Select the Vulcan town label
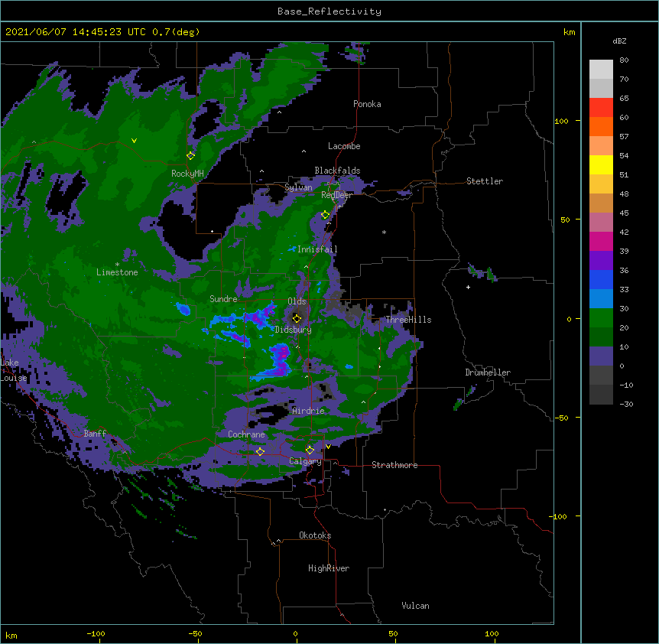 [415, 606]
